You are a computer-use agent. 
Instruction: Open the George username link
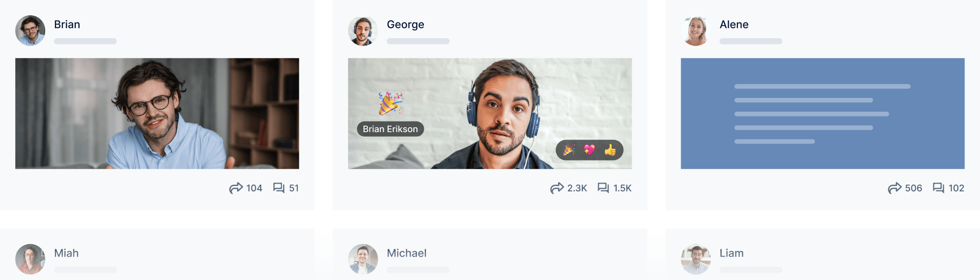pos(405,24)
